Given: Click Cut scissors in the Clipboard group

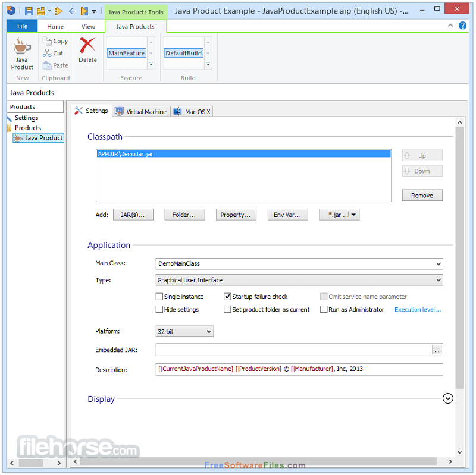Looking at the screenshot, I should pyautogui.click(x=53, y=53).
